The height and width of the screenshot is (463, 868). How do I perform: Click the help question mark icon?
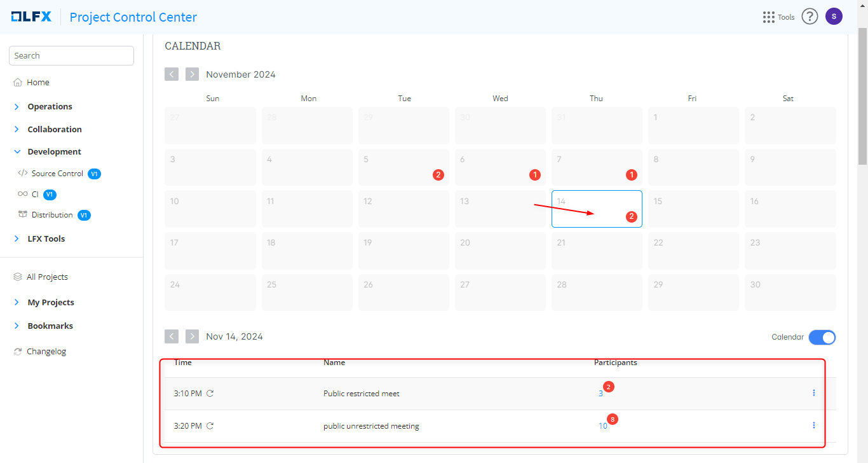(x=809, y=17)
